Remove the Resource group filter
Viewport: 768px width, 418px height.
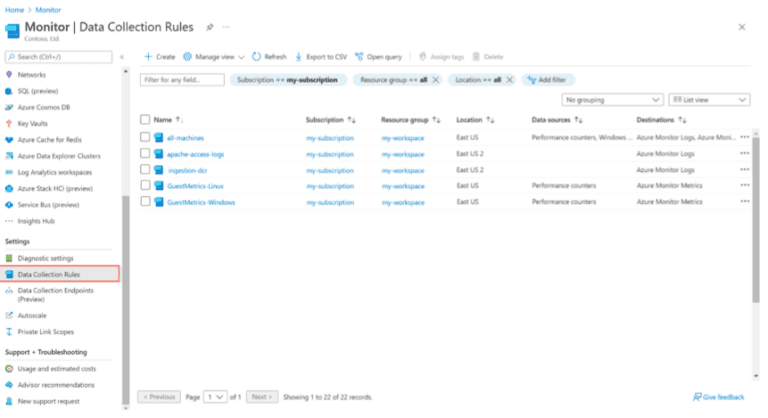pos(435,80)
